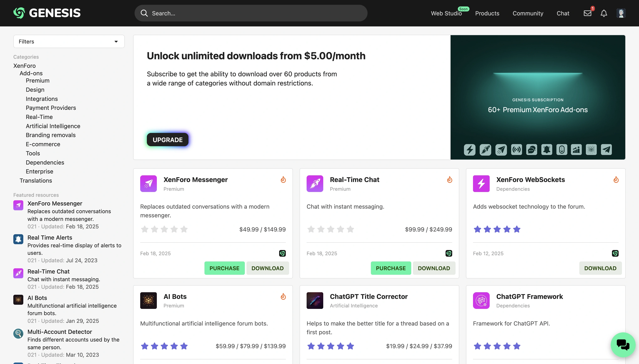Purchase XenForo Messenger
Image resolution: width=639 pixels, height=364 pixels.
224,268
